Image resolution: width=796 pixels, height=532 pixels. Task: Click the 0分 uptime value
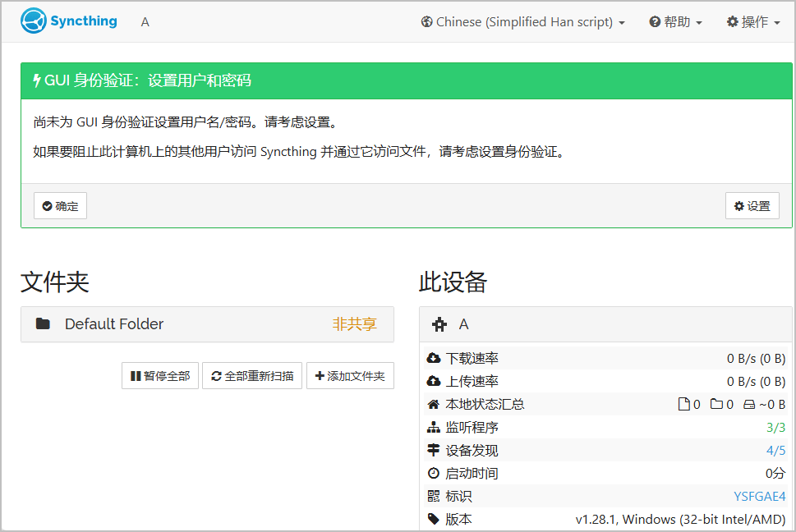(x=775, y=473)
